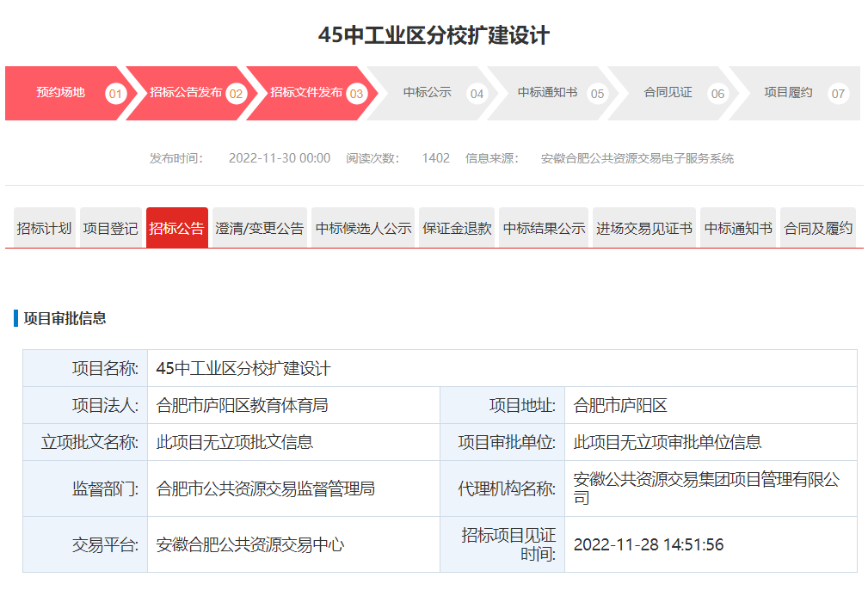Select the 项目履约 step 07
Screen dimensions: 868x602
[795, 93]
